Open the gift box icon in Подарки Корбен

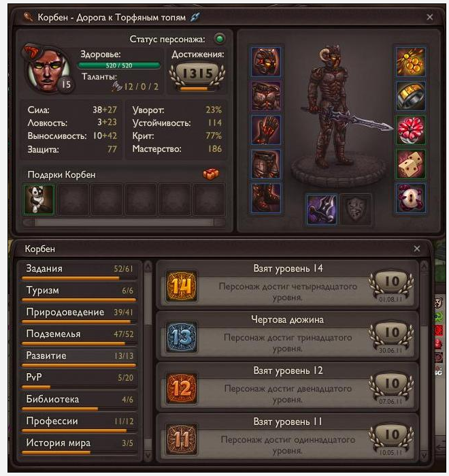click(x=211, y=174)
